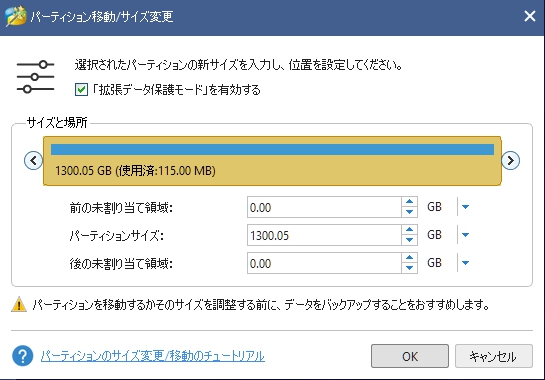Open the パーティションのサイズ変更/移動のチュートリアル link
Screen dimensions: 545x380
click(153, 356)
